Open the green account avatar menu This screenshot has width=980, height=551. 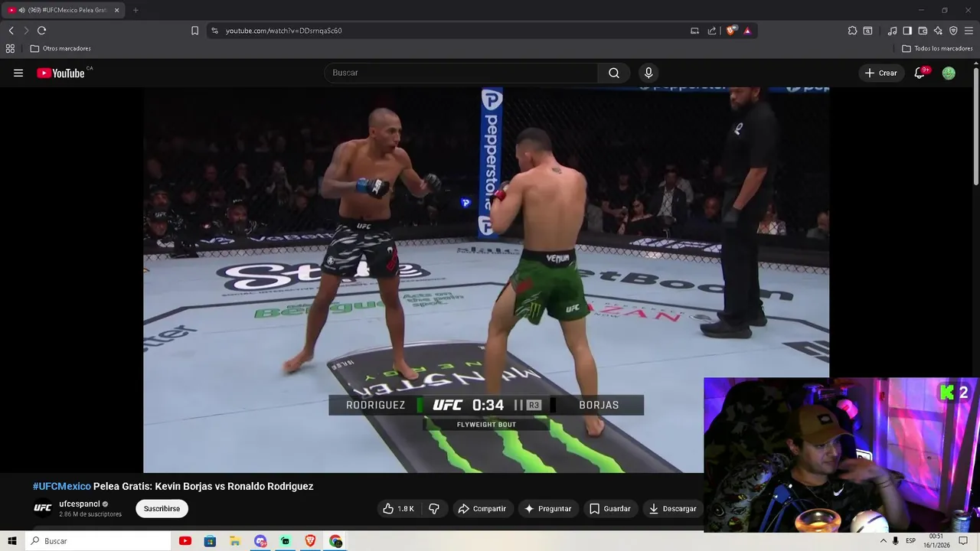[949, 73]
